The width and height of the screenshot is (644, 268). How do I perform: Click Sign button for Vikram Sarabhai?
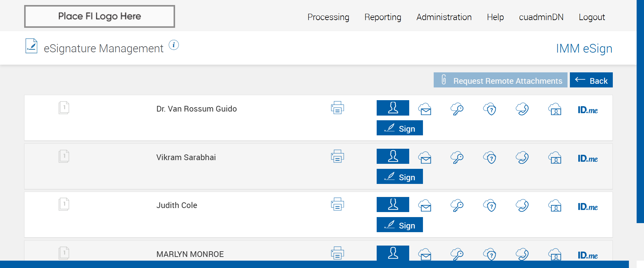[400, 177]
